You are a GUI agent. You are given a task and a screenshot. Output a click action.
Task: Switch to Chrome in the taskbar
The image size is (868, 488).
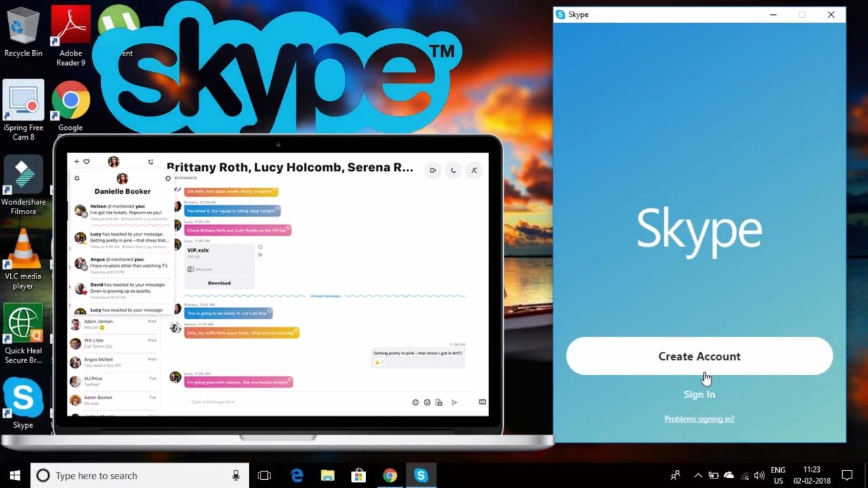click(390, 475)
